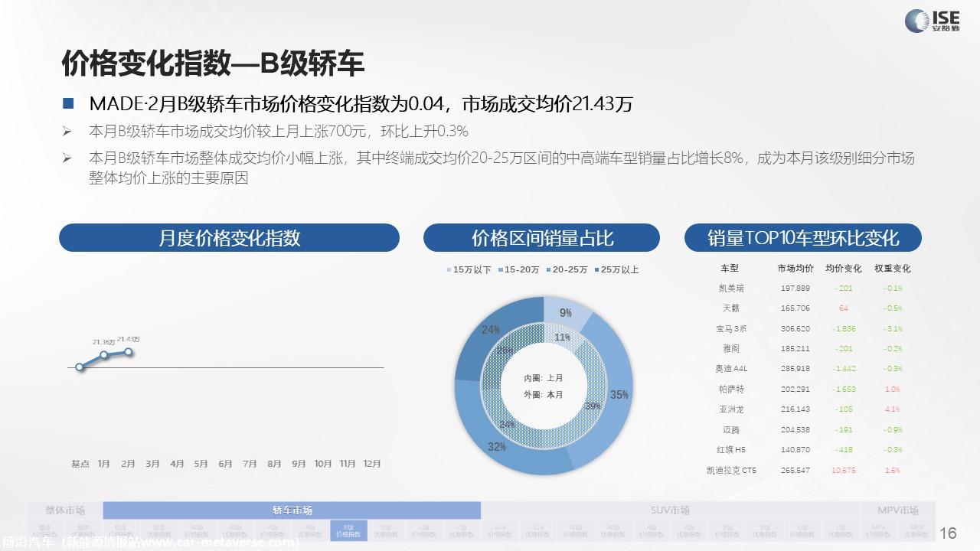Click the -1,836 price change cell
The width and height of the screenshot is (980, 551).
tap(844, 328)
